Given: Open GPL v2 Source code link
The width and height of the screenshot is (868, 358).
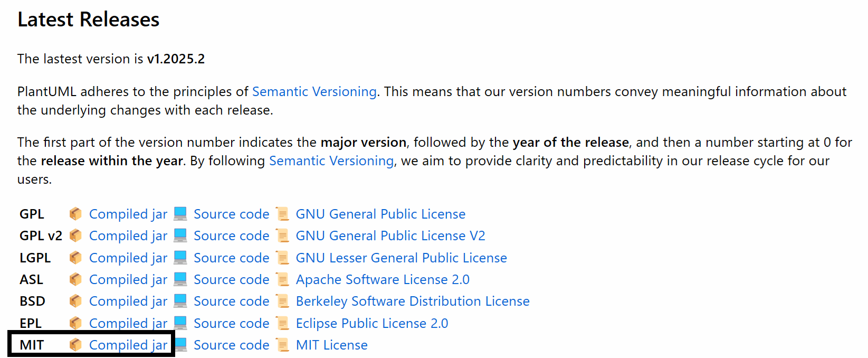Looking at the screenshot, I should (x=232, y=235).
